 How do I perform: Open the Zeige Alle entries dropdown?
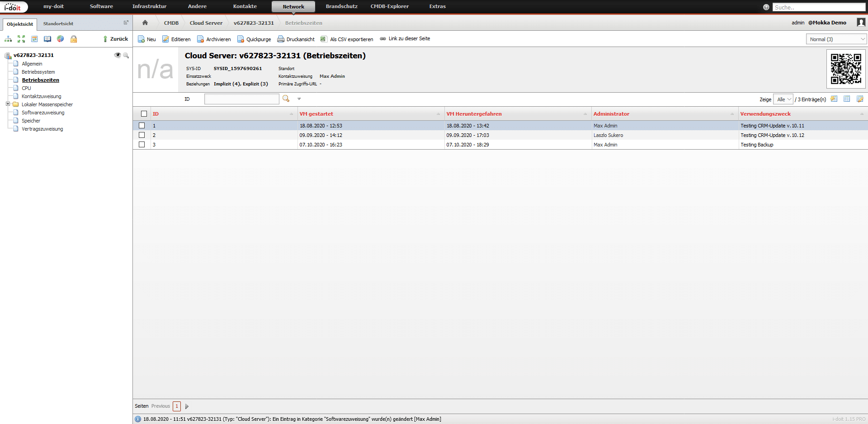783,99
